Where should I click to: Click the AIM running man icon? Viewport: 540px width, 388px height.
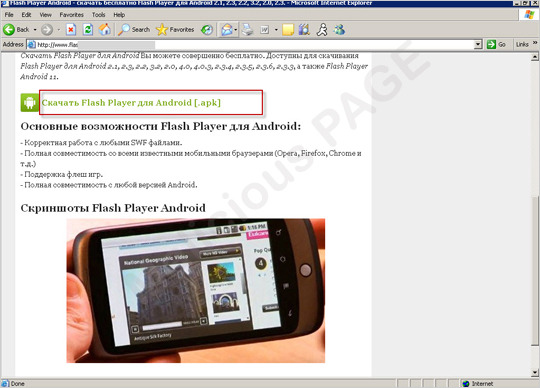pyautogui.click(x=322, y=30)
